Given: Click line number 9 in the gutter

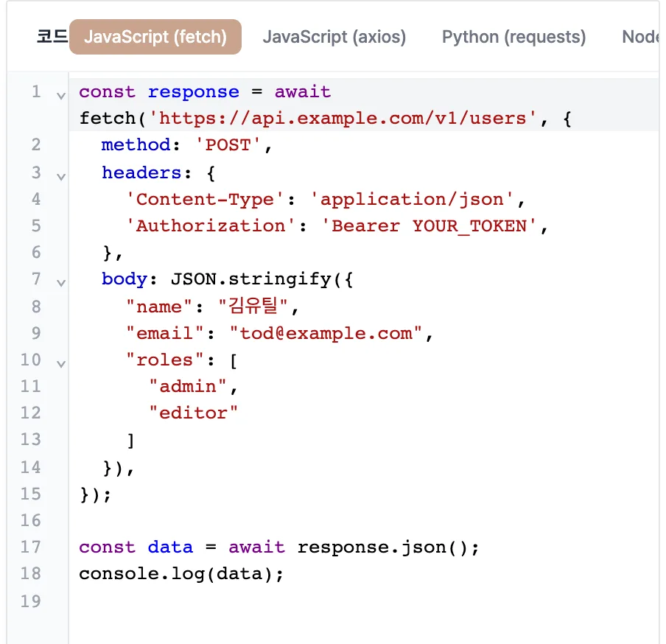Looking at the screenshot, I should click(x=36, y=333).
